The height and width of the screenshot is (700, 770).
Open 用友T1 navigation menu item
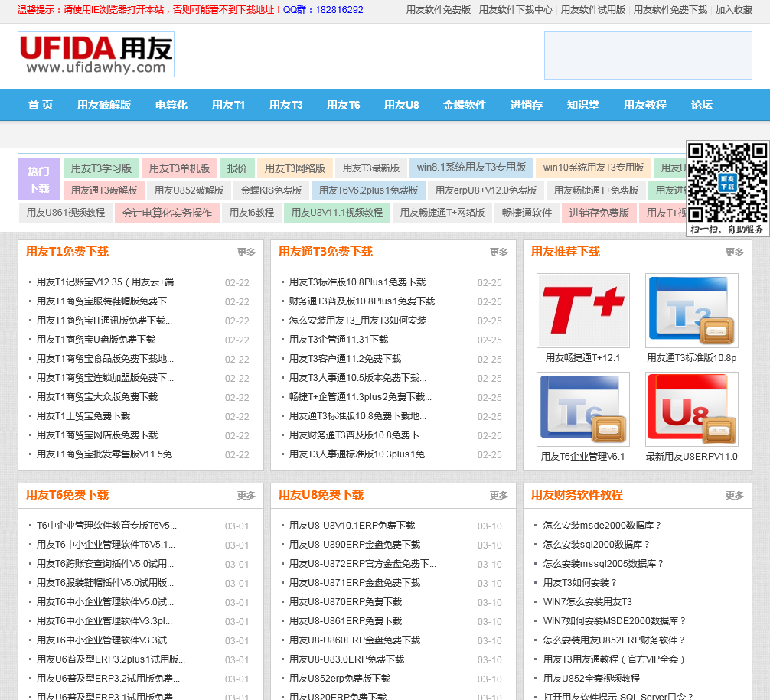tap(228, 105)
